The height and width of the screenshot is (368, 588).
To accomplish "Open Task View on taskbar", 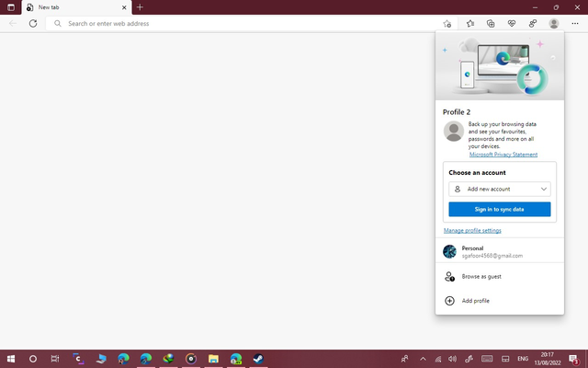I will point(55,359).
